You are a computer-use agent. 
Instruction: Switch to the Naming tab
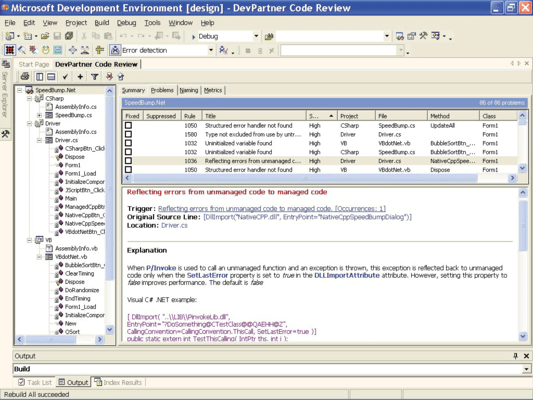[189, 90]
